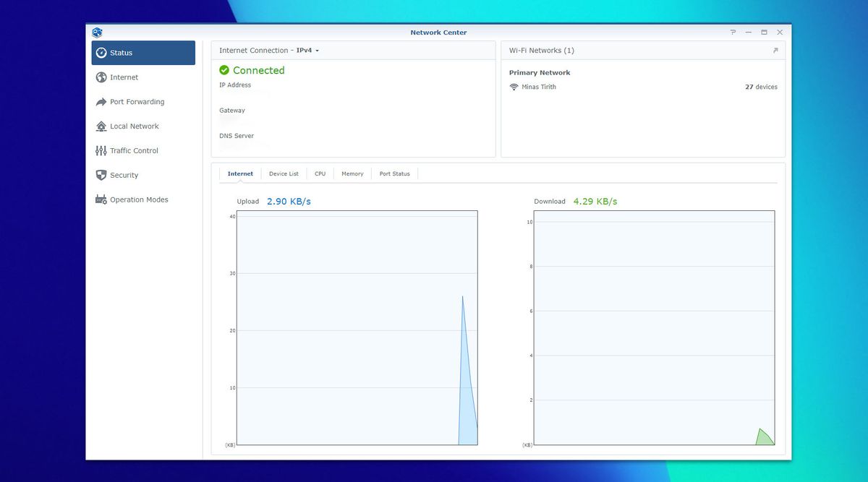Click the Internet Connection header text

point(253,51)
